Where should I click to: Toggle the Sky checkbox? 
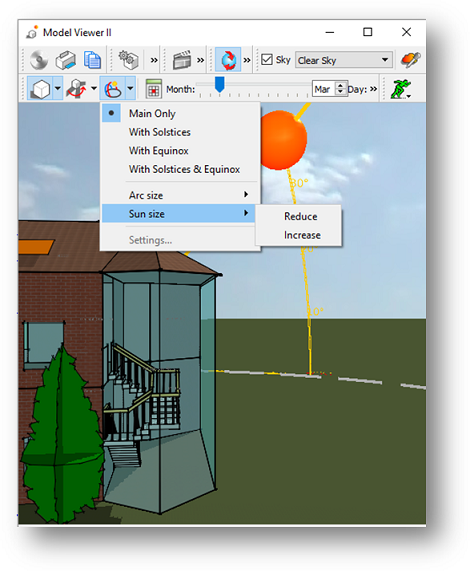[267, 59]
